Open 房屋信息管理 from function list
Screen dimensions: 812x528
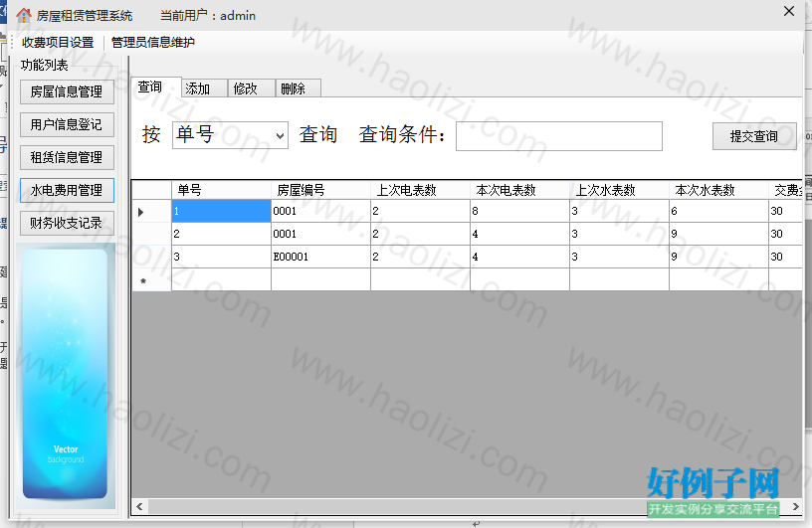67,91
